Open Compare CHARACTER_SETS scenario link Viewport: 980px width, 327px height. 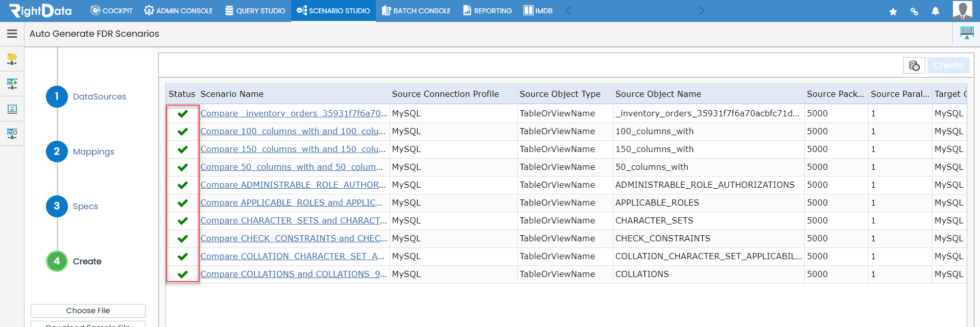pyautogui.click(x=294, y=220)
